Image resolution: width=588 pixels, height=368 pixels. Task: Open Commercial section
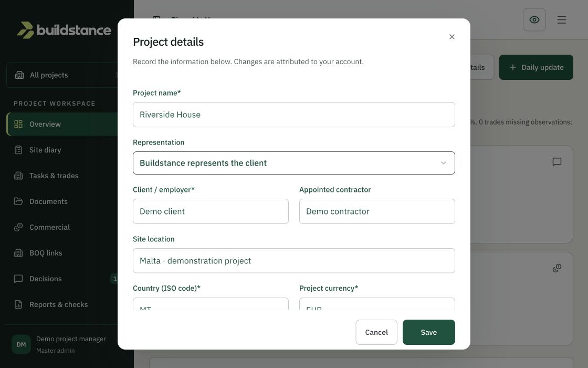click(62, 227)
